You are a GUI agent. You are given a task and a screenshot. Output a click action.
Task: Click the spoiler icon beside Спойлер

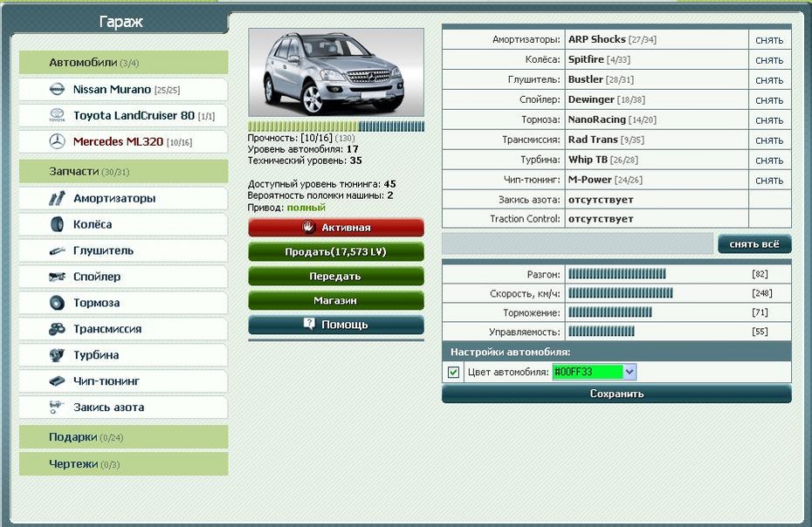tap(57, 277)
